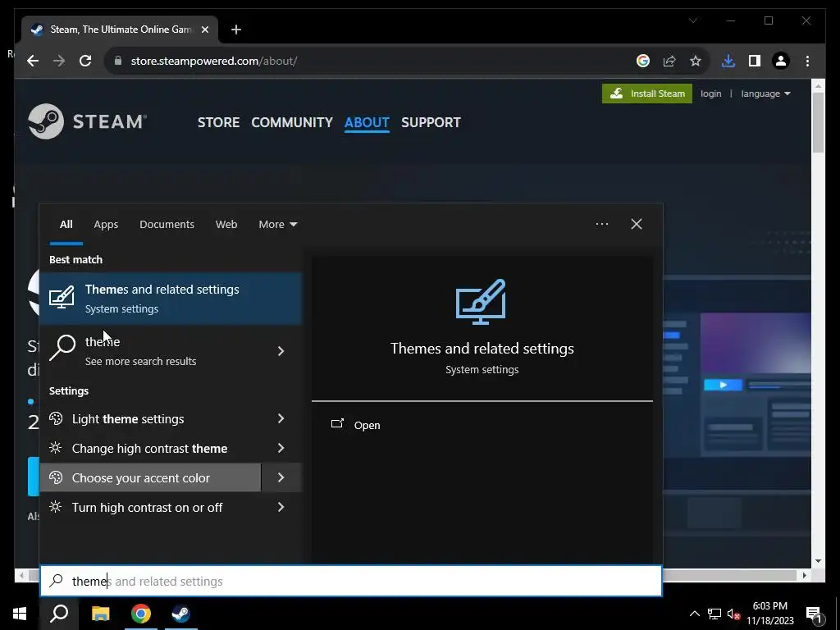Go to Steam COMMUNITY section
The width and height of the screenshot is (840, 630).
coord(292,122)
